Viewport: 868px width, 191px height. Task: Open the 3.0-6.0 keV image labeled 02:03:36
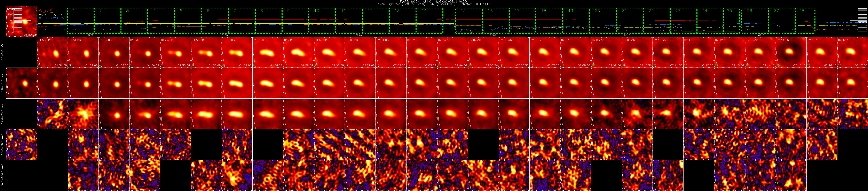[x=452, y=52]
